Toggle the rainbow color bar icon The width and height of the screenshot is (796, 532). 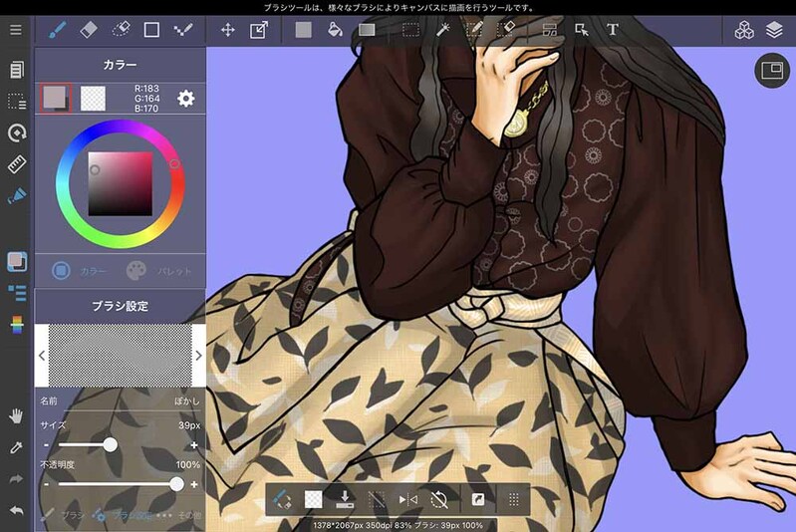click(17, 325)
